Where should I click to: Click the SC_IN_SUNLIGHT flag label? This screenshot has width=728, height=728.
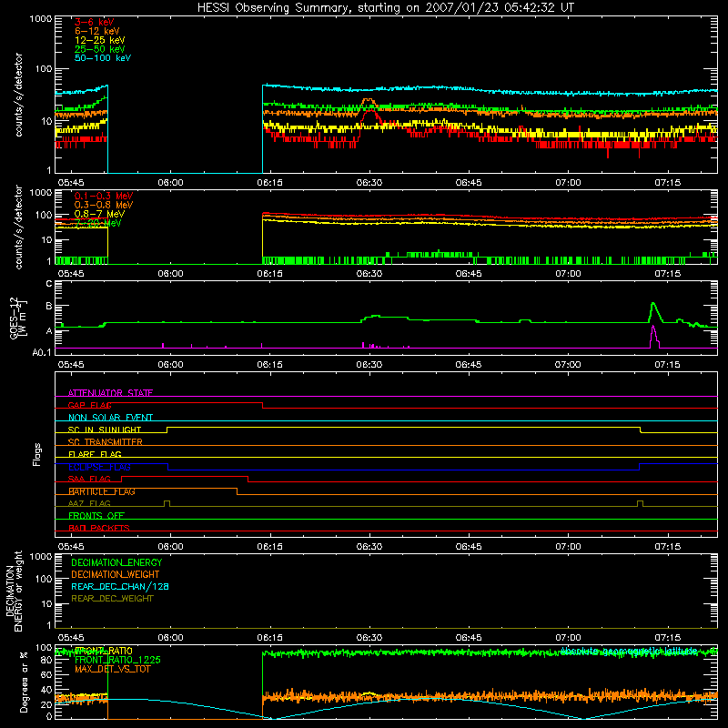click(105, 430)
